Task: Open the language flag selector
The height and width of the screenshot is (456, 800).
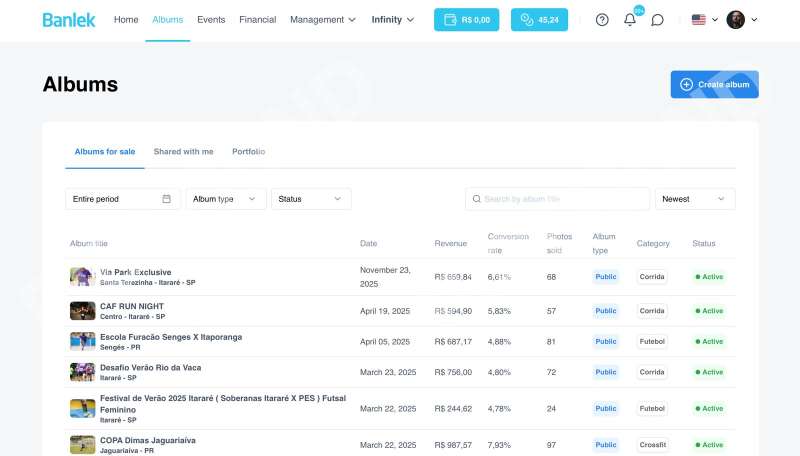Action: coord(704,20)
